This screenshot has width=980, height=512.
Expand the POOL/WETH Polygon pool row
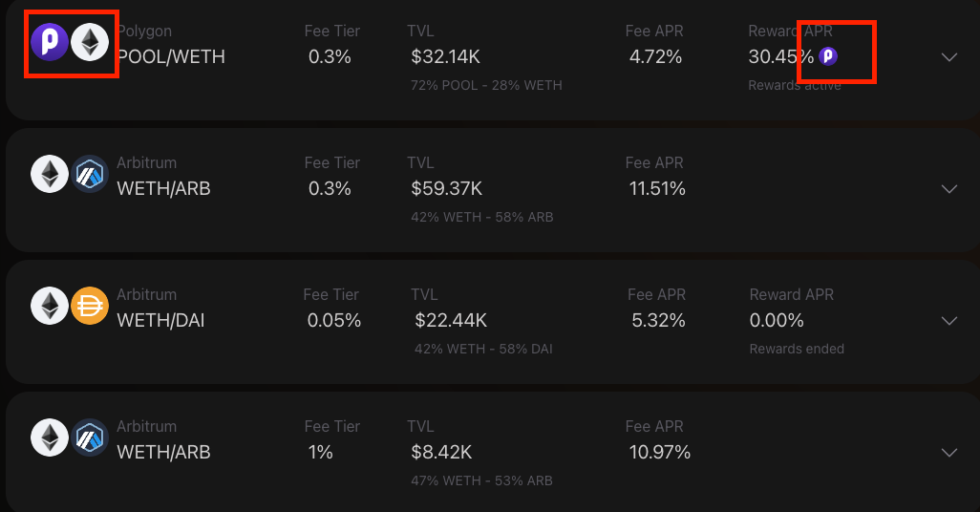click(948, 57)
